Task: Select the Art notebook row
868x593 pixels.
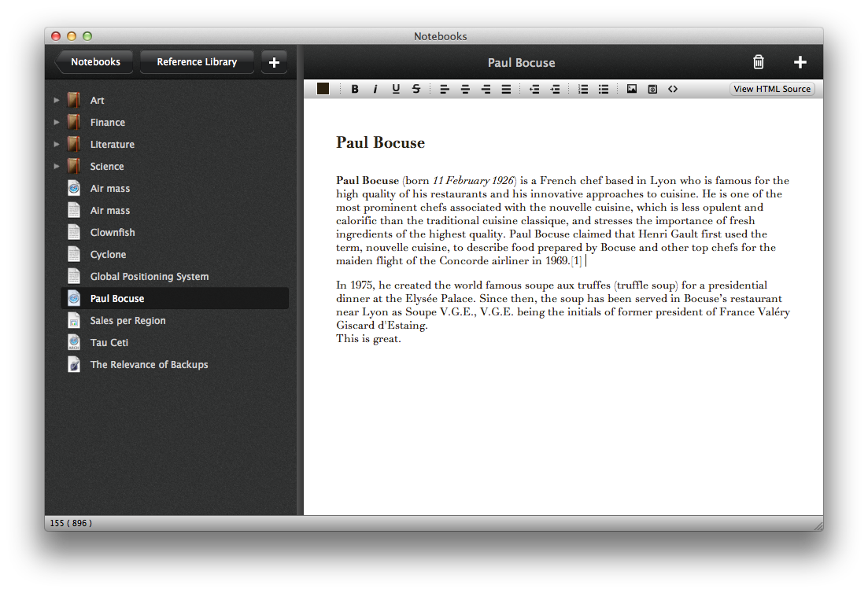Action: [x=175, y=100]
